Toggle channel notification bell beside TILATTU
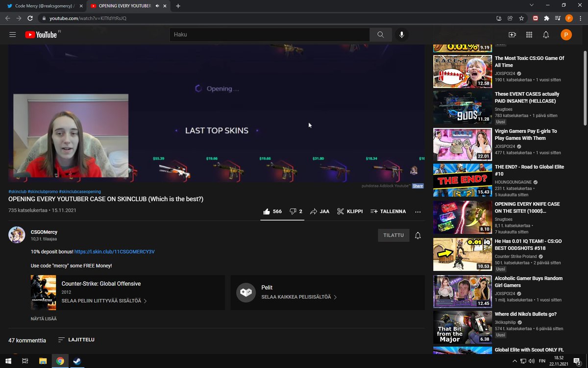This screenshot has height=368, width=588. (x=418, y=236)
